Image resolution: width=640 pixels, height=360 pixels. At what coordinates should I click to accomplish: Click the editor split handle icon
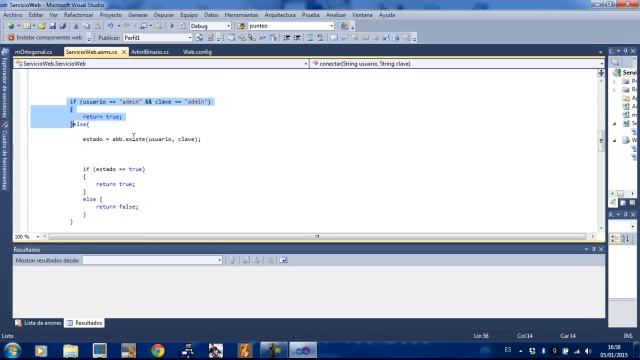(601, 73)
